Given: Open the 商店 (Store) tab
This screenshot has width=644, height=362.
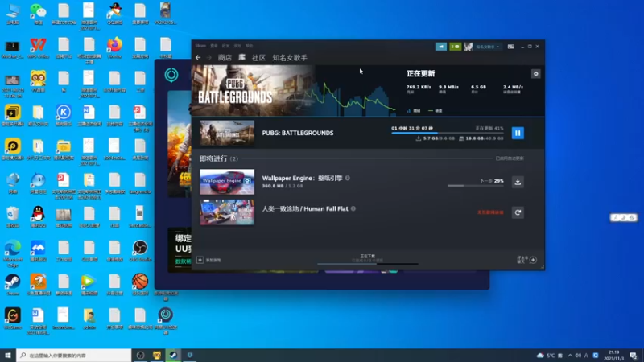Looking at the screenshot, I should tap(225, 57).
